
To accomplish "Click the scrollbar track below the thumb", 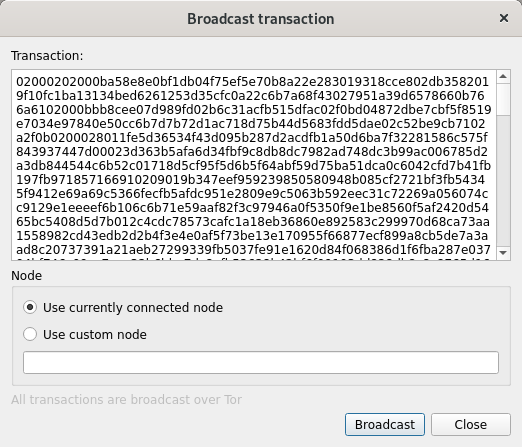I will (x=503, y=180).
